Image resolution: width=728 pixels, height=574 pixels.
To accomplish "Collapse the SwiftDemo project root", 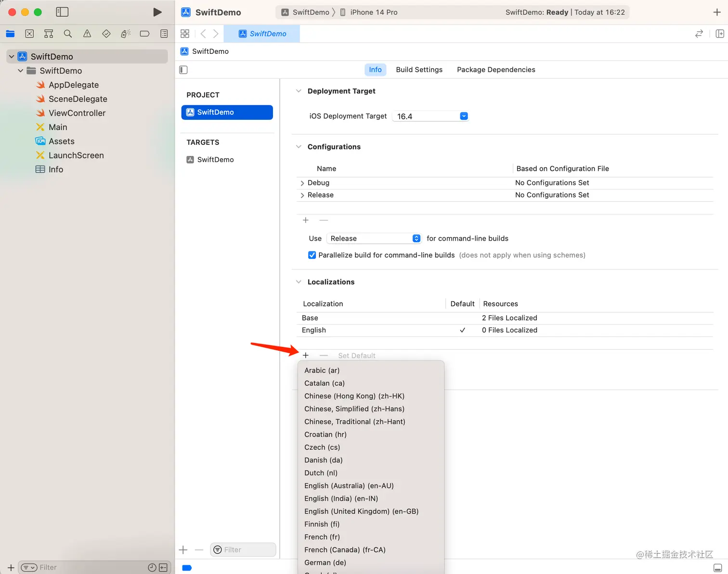I will point(12,57).
